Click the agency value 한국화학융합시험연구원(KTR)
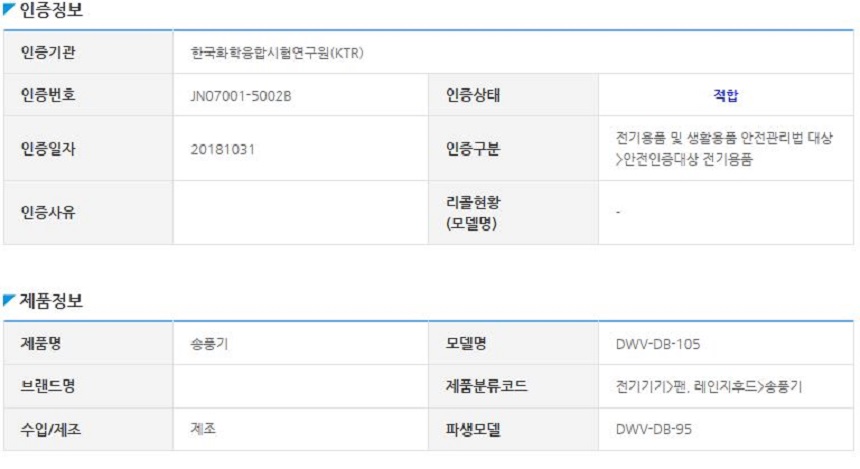 tap(277, 53)
